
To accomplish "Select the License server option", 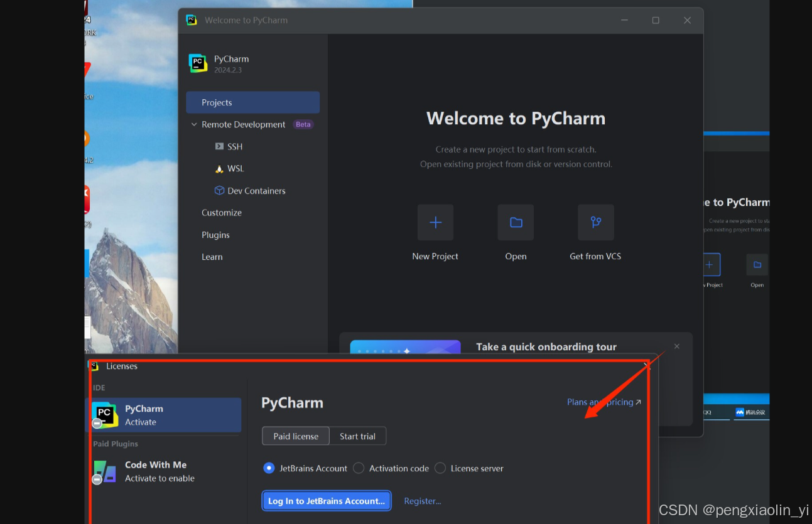I will coord(440,468).
